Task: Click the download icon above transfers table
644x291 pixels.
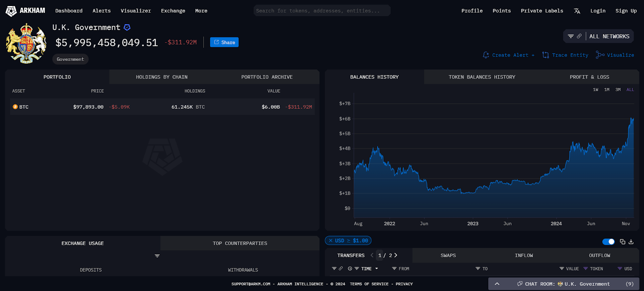Action: (631, 242)
